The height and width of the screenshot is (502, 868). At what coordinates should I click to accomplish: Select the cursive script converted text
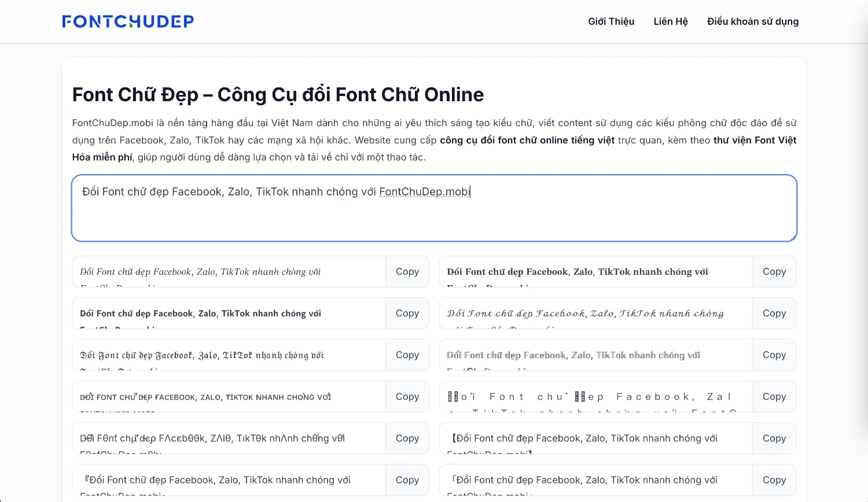[x=596, y=313]
